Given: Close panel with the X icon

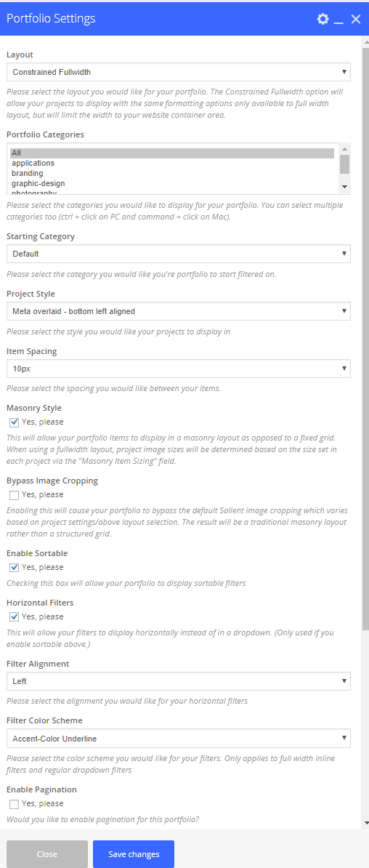Looking at the screenshot, I should point(356,19).
